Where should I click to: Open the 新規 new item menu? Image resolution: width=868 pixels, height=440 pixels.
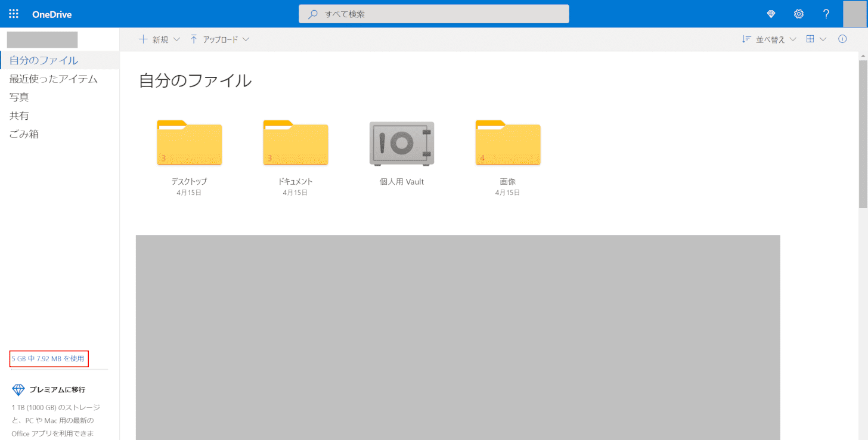pyautogui.click(x=159, y=39)
